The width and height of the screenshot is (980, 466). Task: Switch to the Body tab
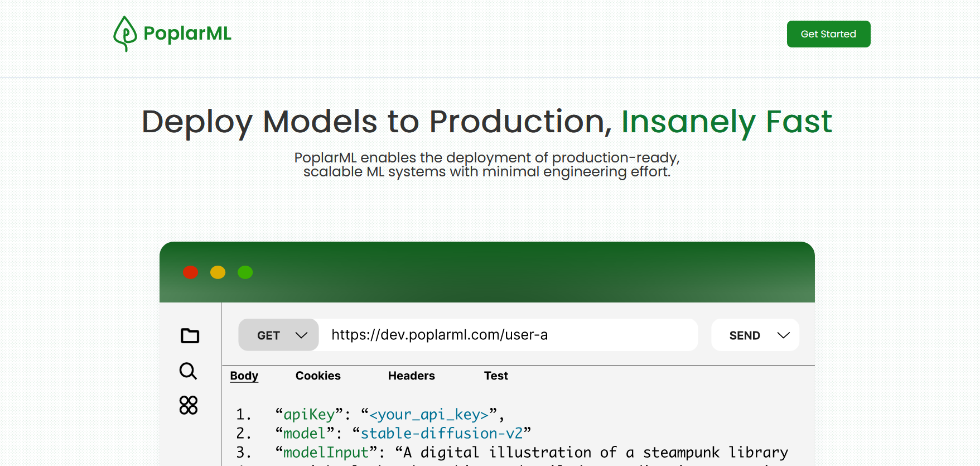(x=244, y=376)
